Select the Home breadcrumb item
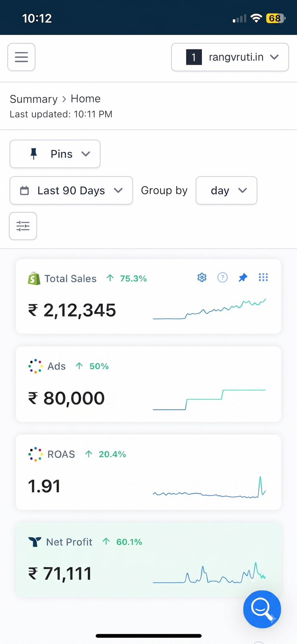Screen dimensions: 297x644 [86, 99]
